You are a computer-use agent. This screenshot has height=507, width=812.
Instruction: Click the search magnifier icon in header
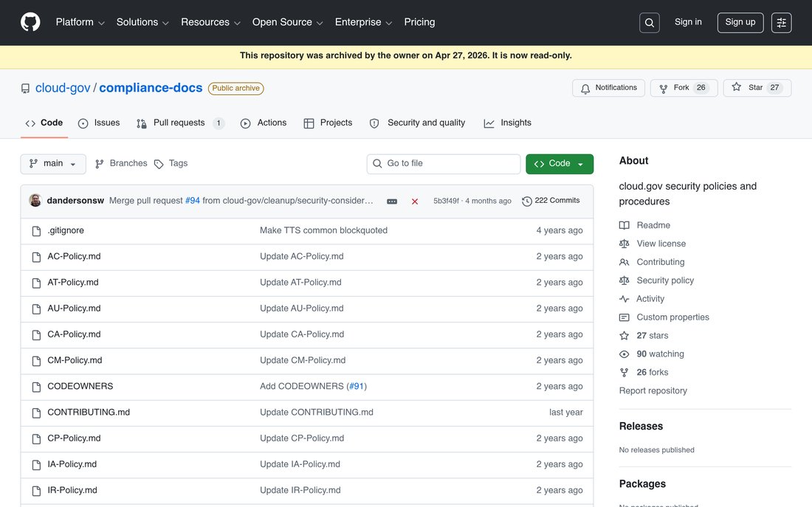click(649, 23)
